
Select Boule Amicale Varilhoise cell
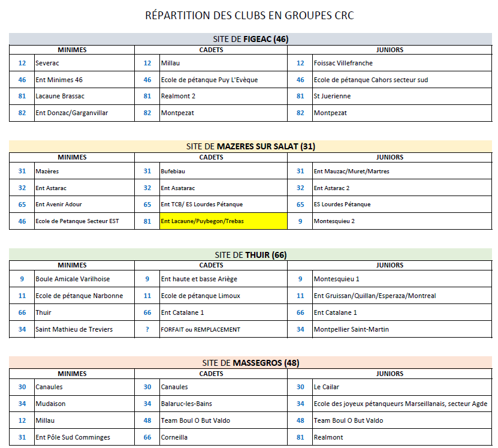pos(84,279)
